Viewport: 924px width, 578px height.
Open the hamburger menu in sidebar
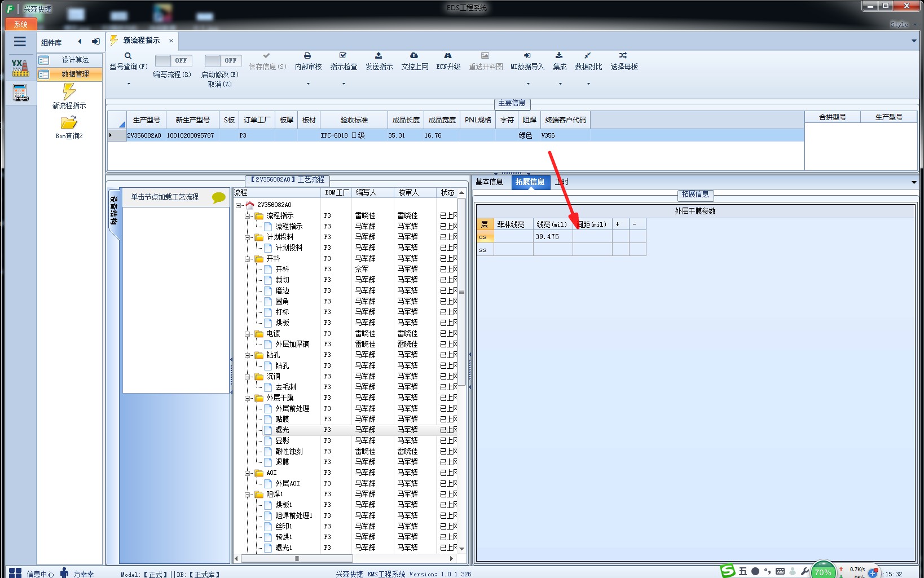coord(20,42)
